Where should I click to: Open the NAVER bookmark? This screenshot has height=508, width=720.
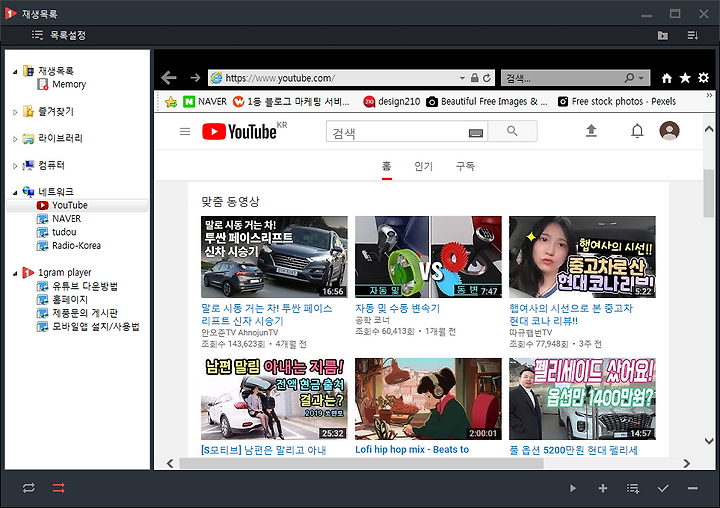(x=205, y=102)
